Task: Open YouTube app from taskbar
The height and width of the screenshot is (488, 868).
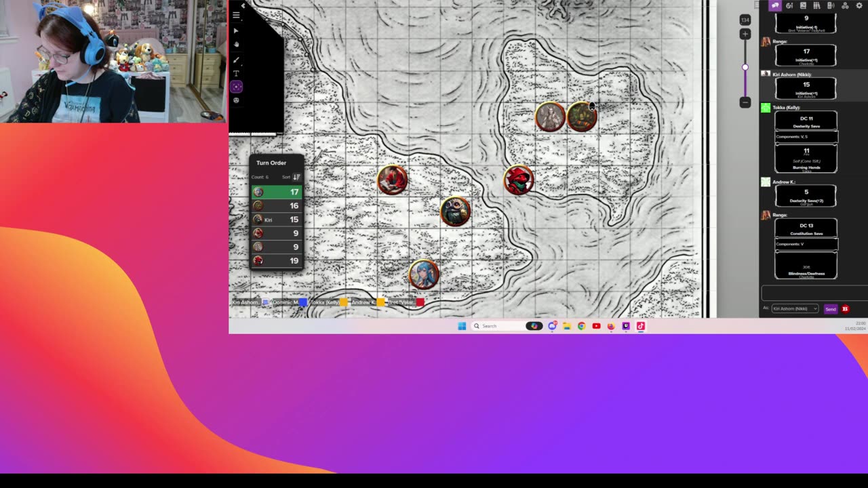Action: pos(596,326)
